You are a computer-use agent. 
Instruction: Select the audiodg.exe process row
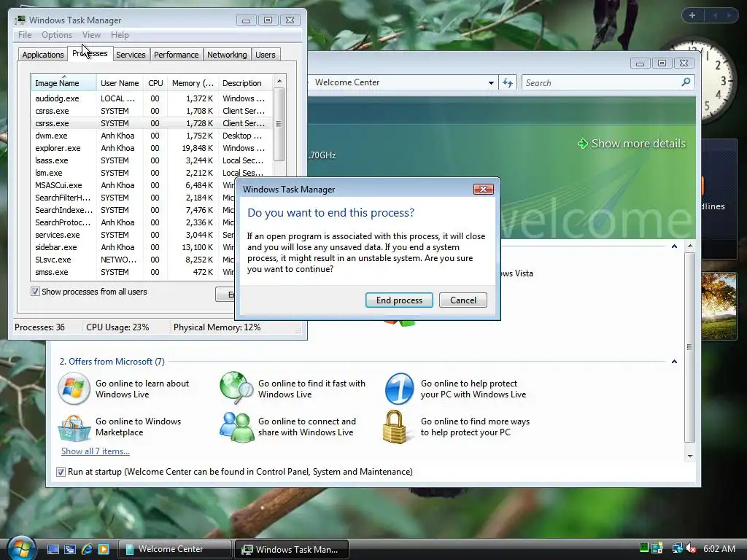[151, 98]
